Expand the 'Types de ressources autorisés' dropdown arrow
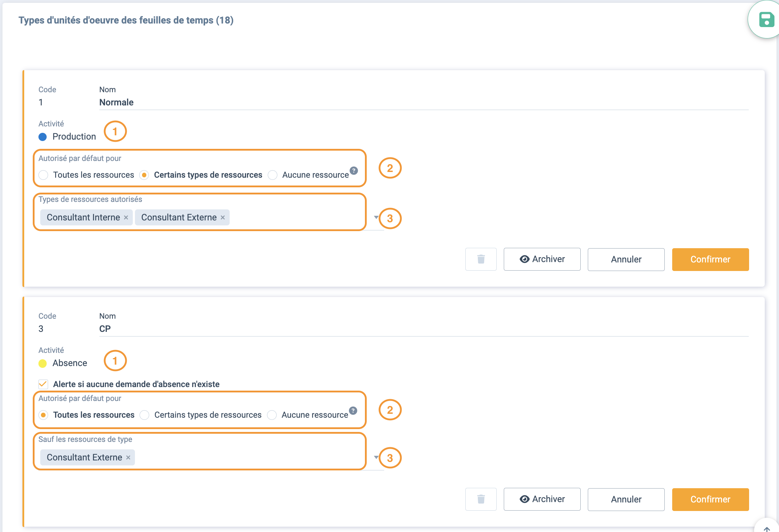This screenshot has width=779, height=532. (x=376, y=217)
